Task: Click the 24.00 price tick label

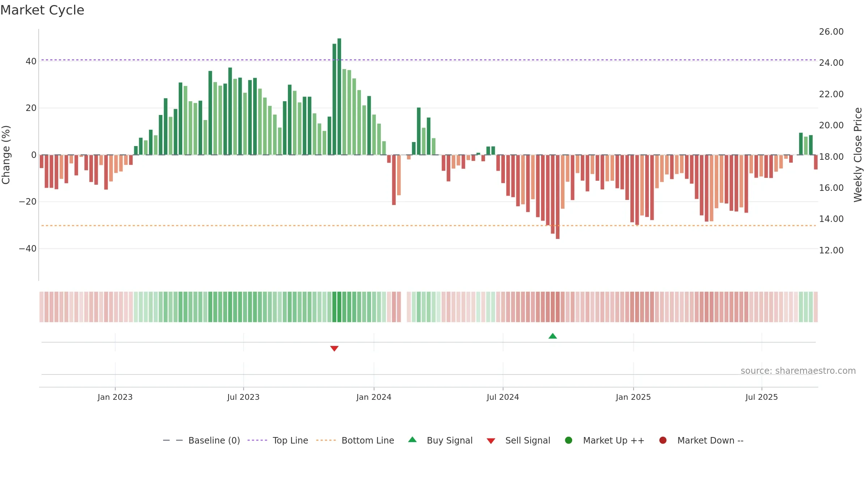Action: click(831, 63)
